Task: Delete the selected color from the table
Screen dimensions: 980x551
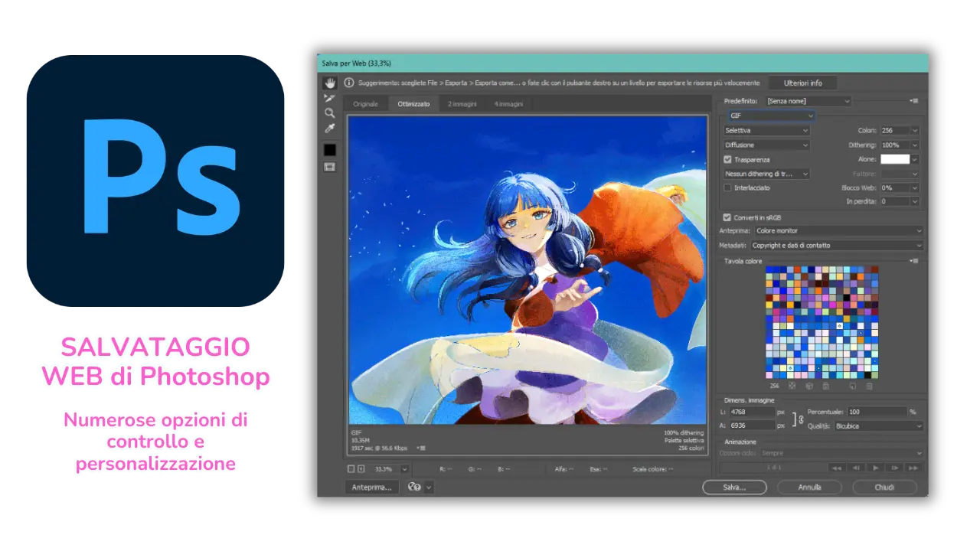Action: coord(869,386)
